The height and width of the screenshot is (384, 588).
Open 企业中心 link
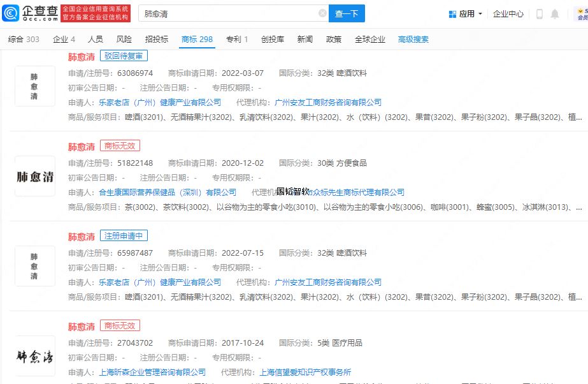coord(508,14)
